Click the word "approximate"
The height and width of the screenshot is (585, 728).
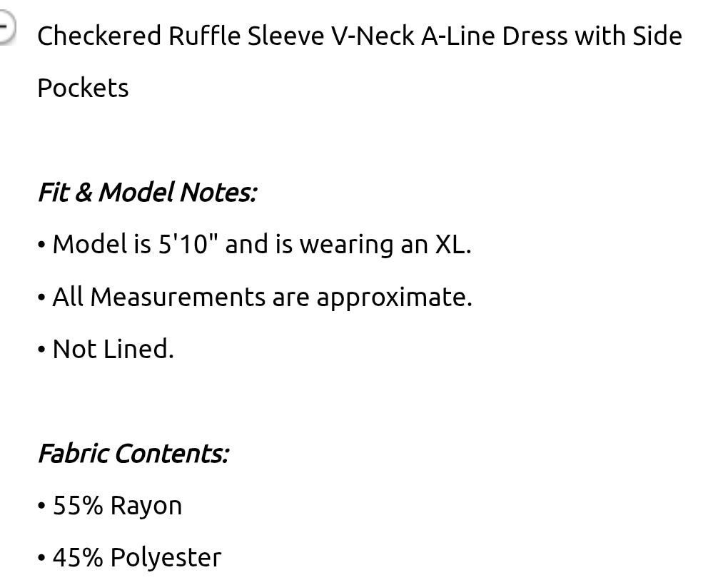pyautogui.click(x=393, y=297)
